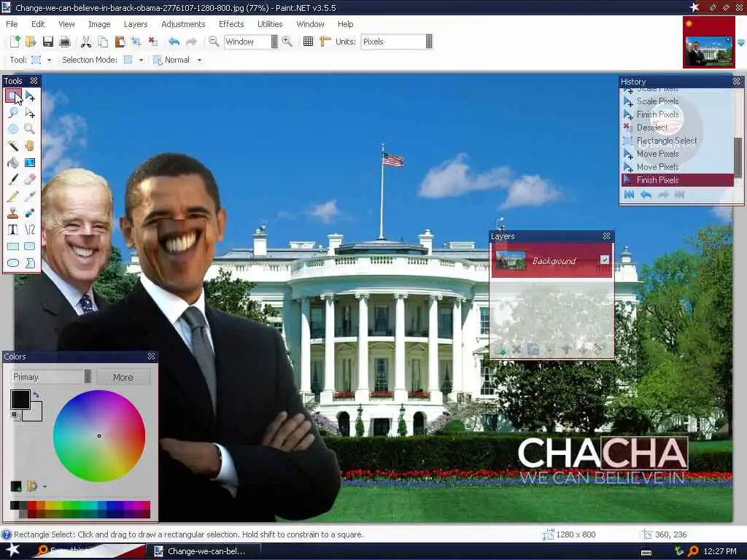Open the Utilities menu
This screenshot has height=560, width=747.
(x=270, y=24)
